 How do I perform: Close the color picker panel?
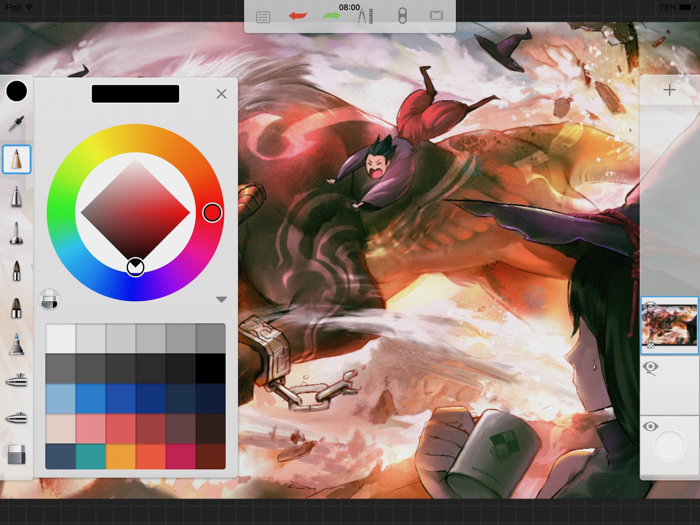tap(221, 94)
